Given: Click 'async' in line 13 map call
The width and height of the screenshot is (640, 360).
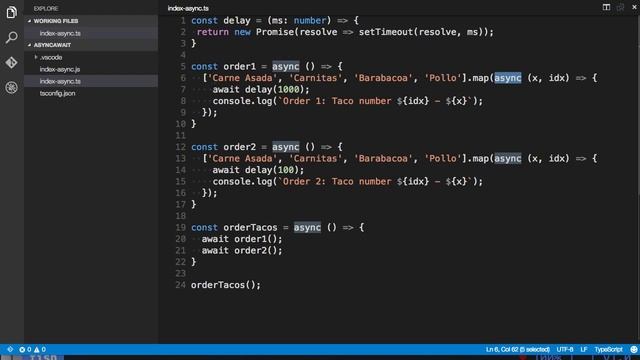Looking at the screenshot, I should point(508,158).
